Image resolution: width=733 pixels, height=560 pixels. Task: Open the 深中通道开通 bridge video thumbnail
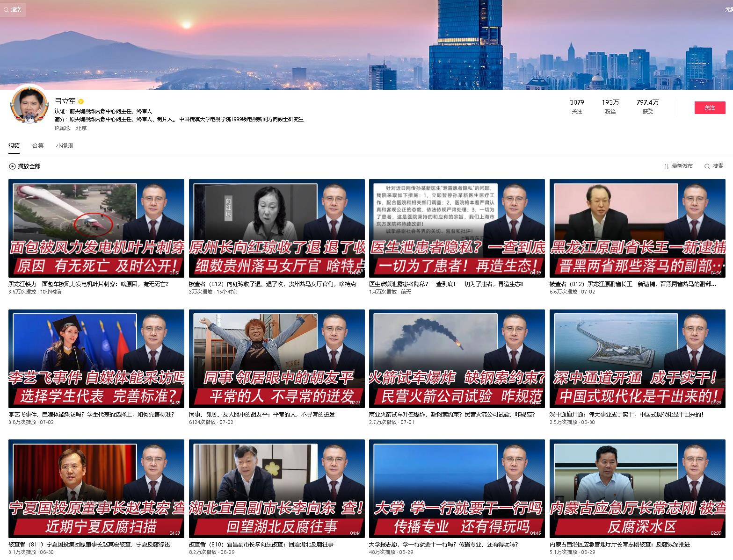tap(637, 359)
